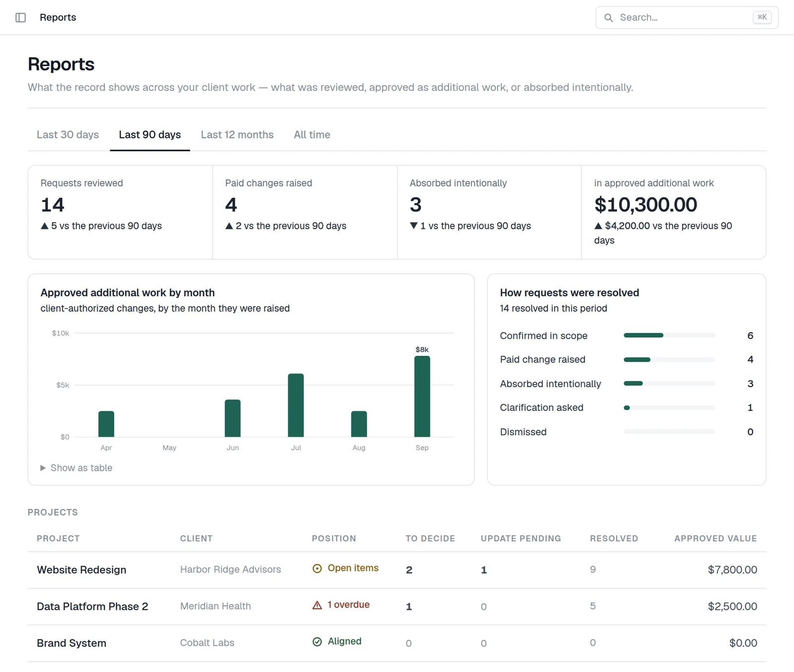The height and width of the screenshot is (672, 794).
Task: Click the Clarification asked progress bar
Action: 669,407
